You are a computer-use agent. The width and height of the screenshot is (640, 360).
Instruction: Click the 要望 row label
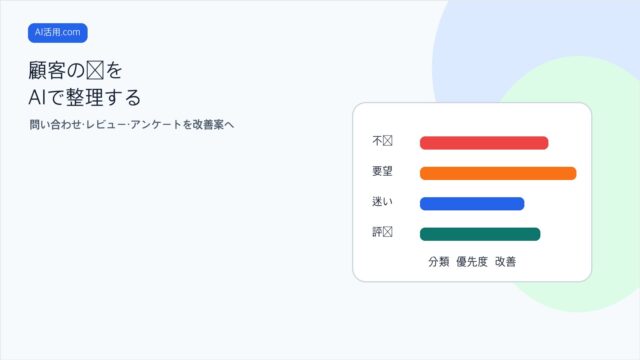click(x=382, y=171)
